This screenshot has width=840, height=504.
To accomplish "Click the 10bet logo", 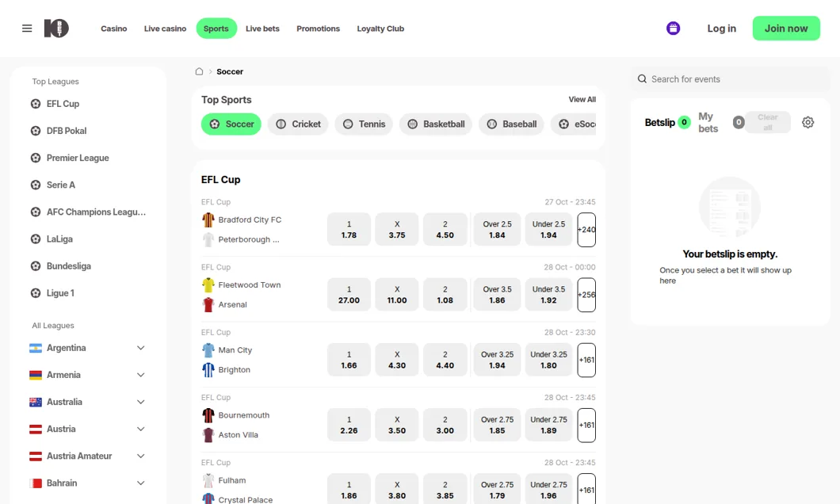I will click(x=56, y=29).
